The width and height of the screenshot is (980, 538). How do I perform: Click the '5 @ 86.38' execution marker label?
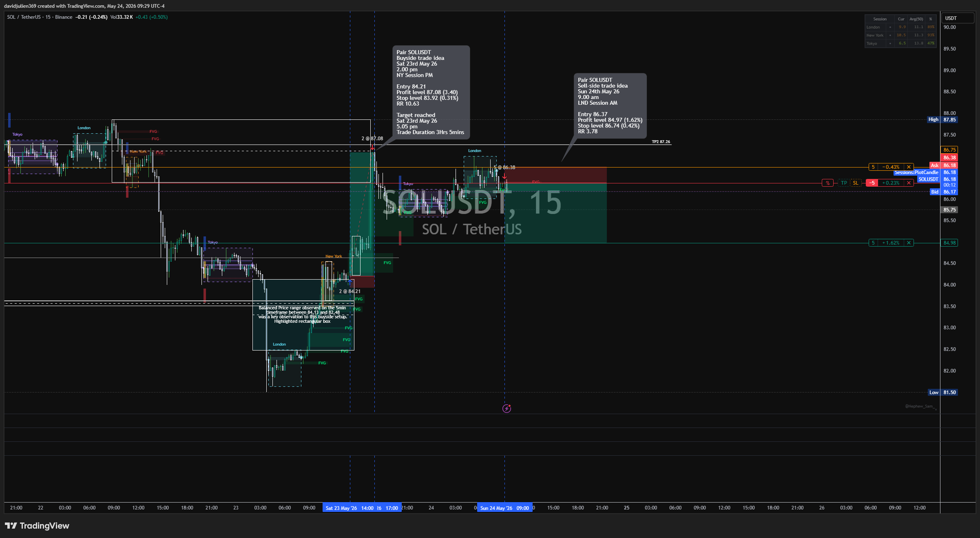[x=504, y=168]
